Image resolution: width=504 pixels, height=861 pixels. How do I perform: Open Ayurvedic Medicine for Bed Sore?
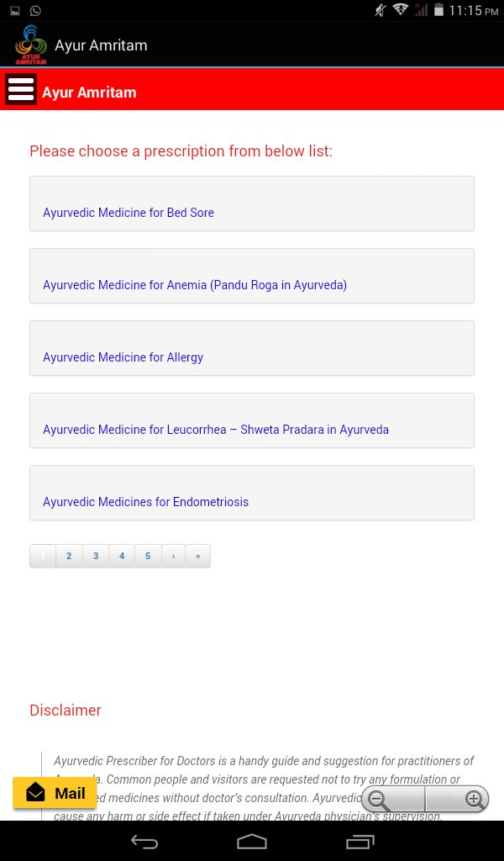(x=252, y=203)
